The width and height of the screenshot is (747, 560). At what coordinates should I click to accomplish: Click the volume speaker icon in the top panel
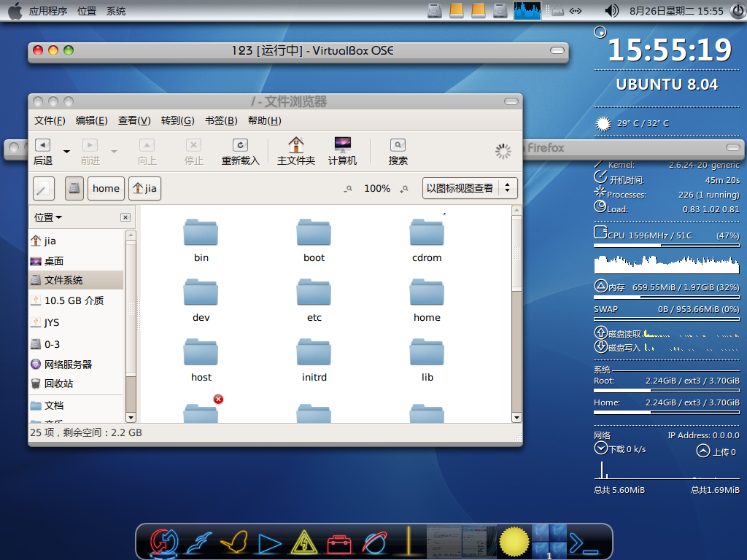pyautogui.click(x=611, y=10)
